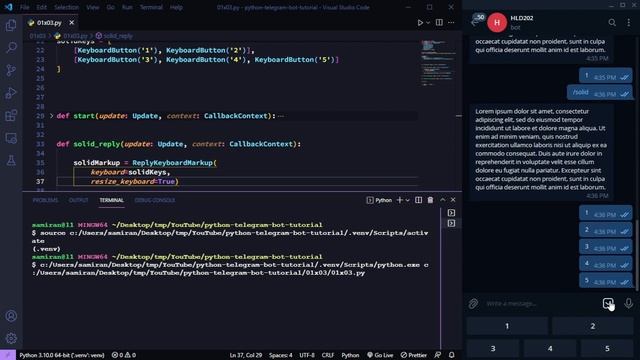Click Prettier in status bar
This screenshot has height=360, width=640.
pos(413,355)
